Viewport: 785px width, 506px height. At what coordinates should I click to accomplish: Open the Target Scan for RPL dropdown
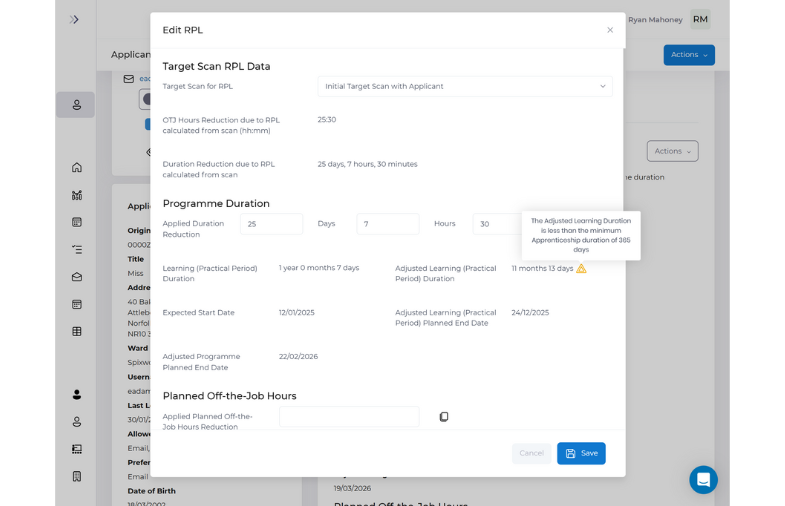[x=465, y=87]
